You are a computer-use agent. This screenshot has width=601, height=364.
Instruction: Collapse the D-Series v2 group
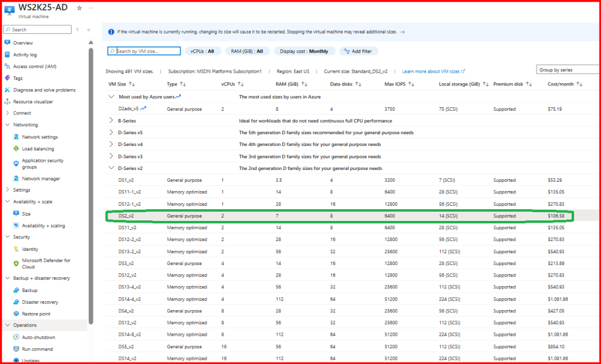coord(112,168)
